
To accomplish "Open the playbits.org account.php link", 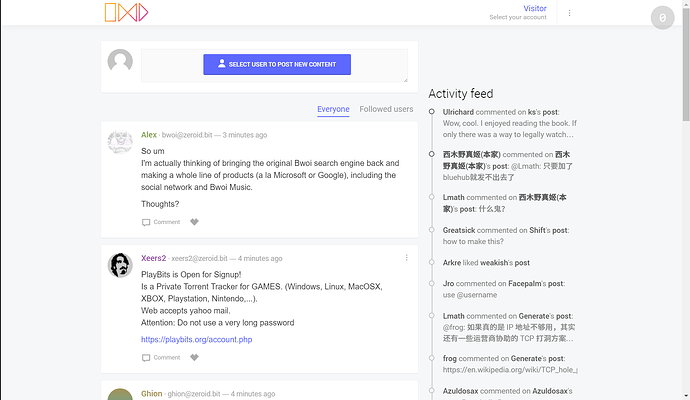I will (x=196, y=339).
